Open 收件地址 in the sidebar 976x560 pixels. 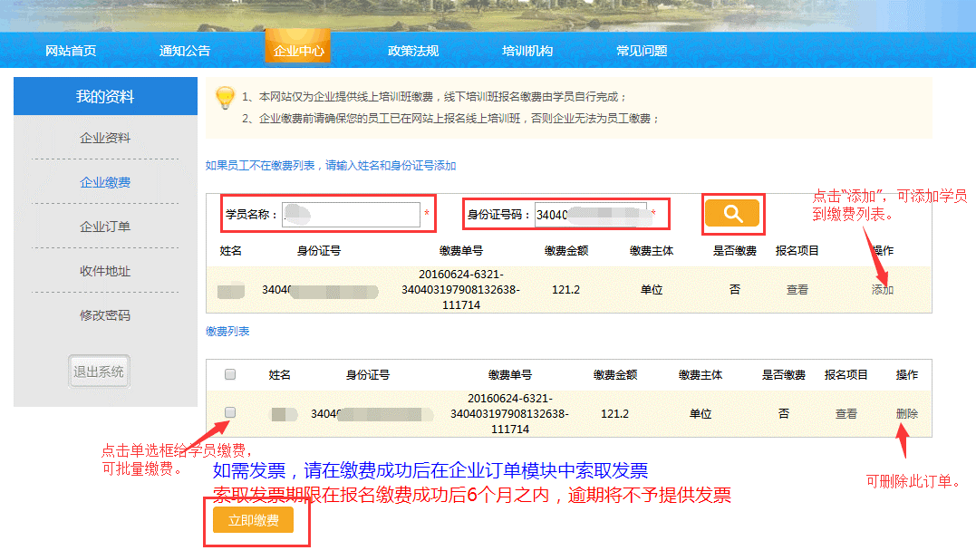(x=105, y=271)
